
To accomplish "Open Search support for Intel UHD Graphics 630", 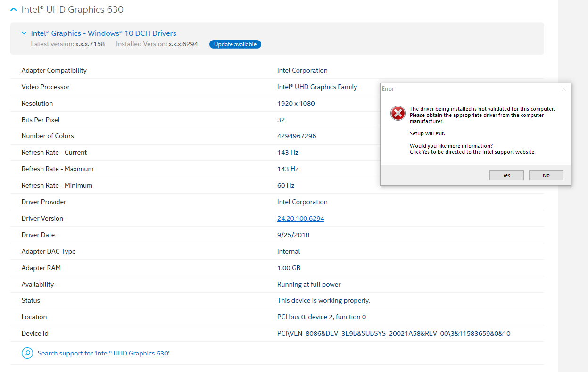I will pos(103,353).
